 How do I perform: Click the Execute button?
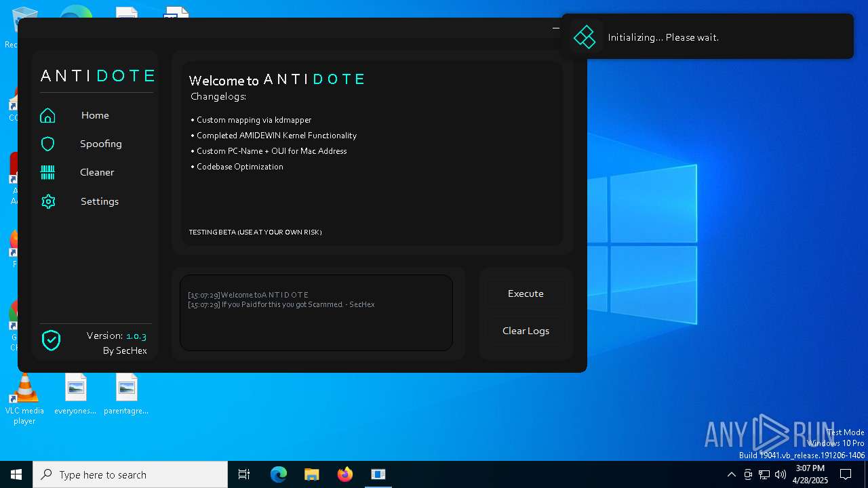pos(526,293)
